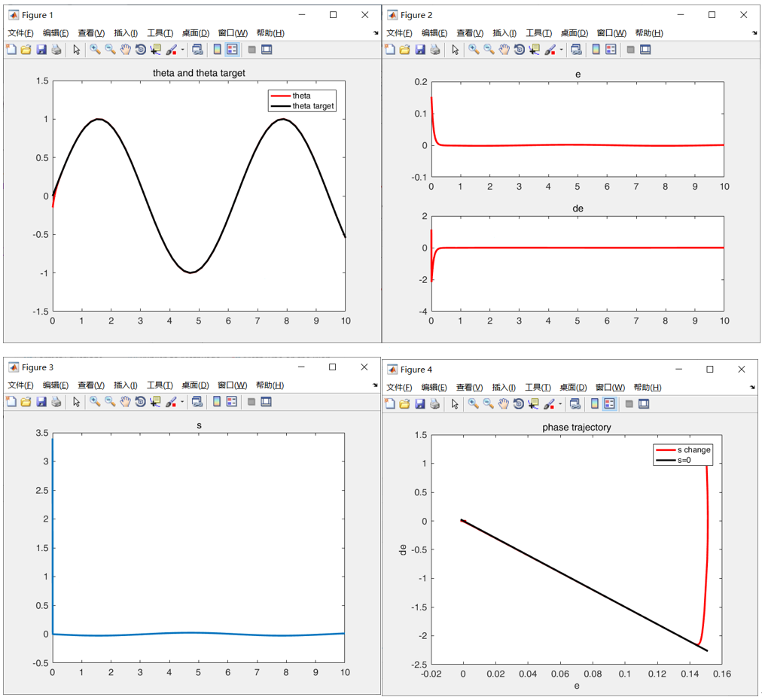The height and width of the screenshot is (700, 762).
Task: Expand the Brush options arrow in Figure 2
Action: (561, 50)
